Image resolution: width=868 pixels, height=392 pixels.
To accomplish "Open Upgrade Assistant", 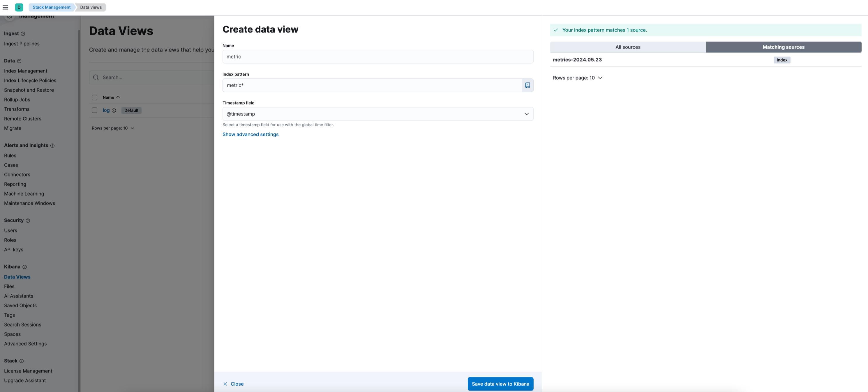I will 25,381.
